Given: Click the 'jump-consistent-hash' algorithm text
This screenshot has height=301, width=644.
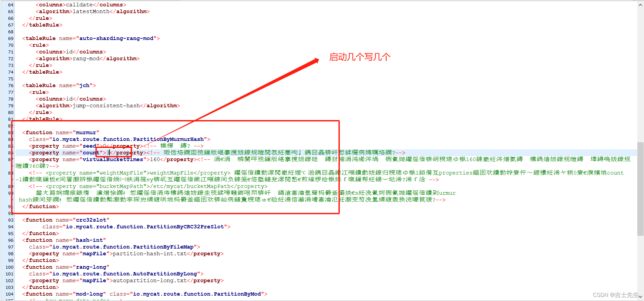Looking at the screenshot, I should (x=106, y=106).
